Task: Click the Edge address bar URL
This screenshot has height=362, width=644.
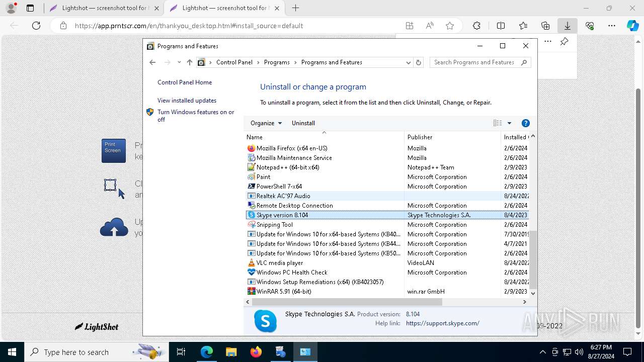Action: [189, 26]
